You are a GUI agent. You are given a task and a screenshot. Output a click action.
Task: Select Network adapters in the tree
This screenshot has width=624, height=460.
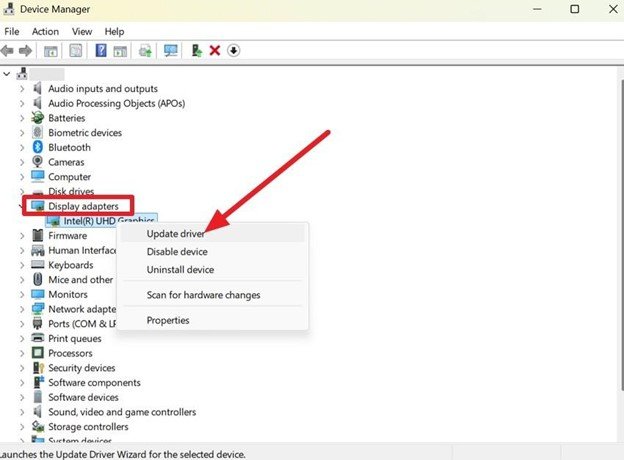[x=82, y=309]
